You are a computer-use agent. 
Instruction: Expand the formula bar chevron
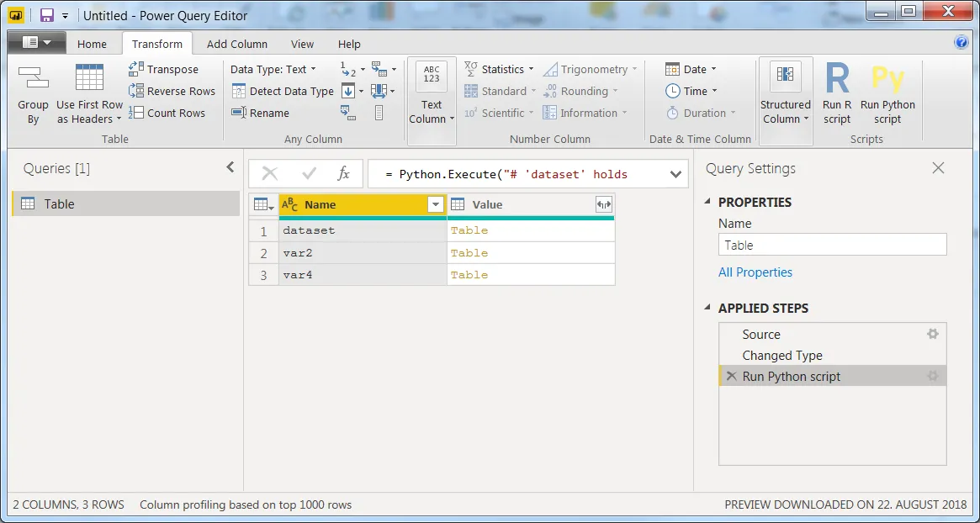pyautogui.click(x=675, y=174)
